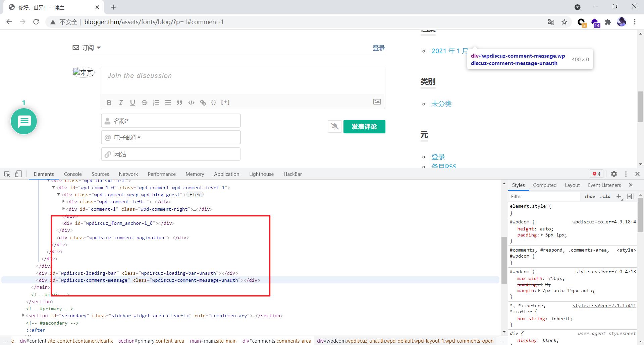The width and height of the screenshot is (644, 345).
Task: Activate the DevTools element inspector picker
Action: (x=7, y=174)
